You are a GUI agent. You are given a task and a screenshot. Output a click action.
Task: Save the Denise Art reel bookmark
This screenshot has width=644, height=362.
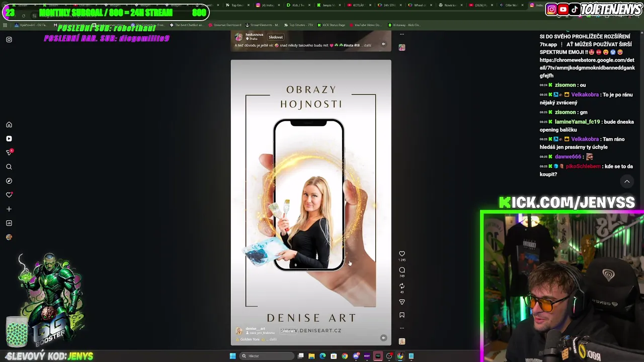point(401,315)
